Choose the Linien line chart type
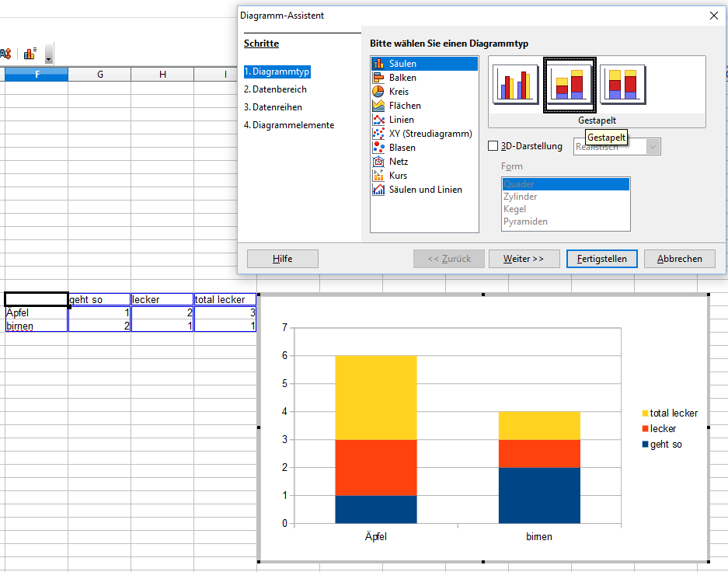 424,120
